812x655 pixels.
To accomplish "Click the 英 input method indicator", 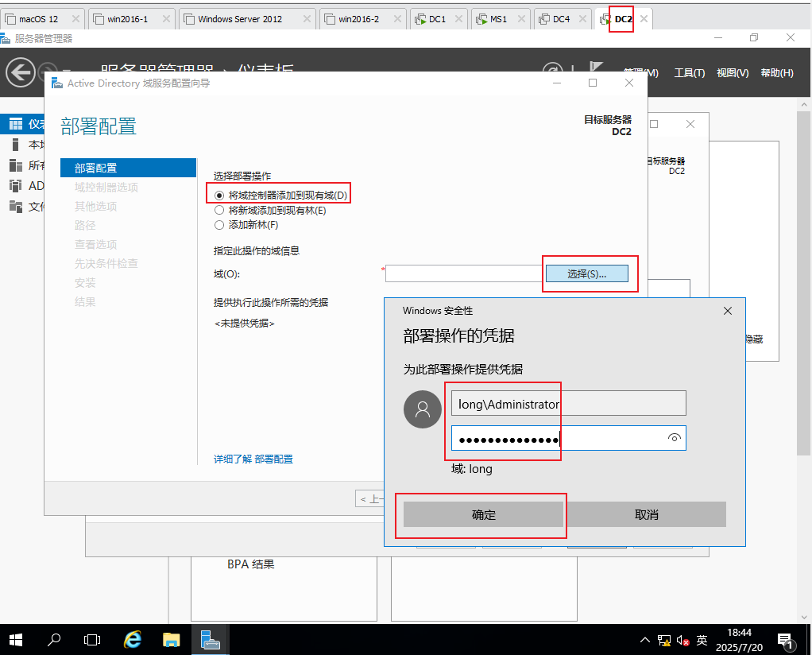I will [x=702, y=641].
